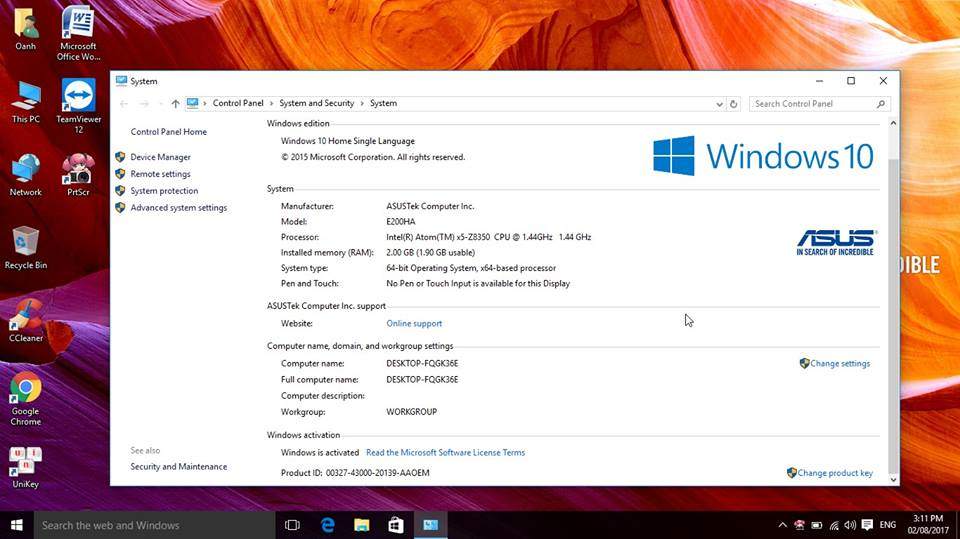Open Device Manager link

coord(160,157)
